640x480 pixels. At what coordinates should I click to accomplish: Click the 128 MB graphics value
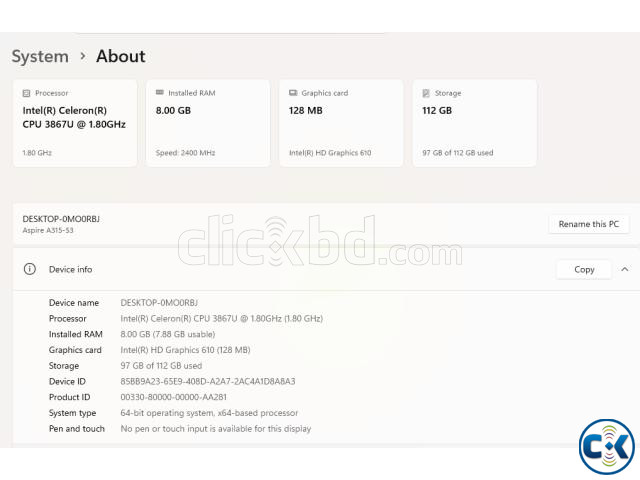[306, 111]
